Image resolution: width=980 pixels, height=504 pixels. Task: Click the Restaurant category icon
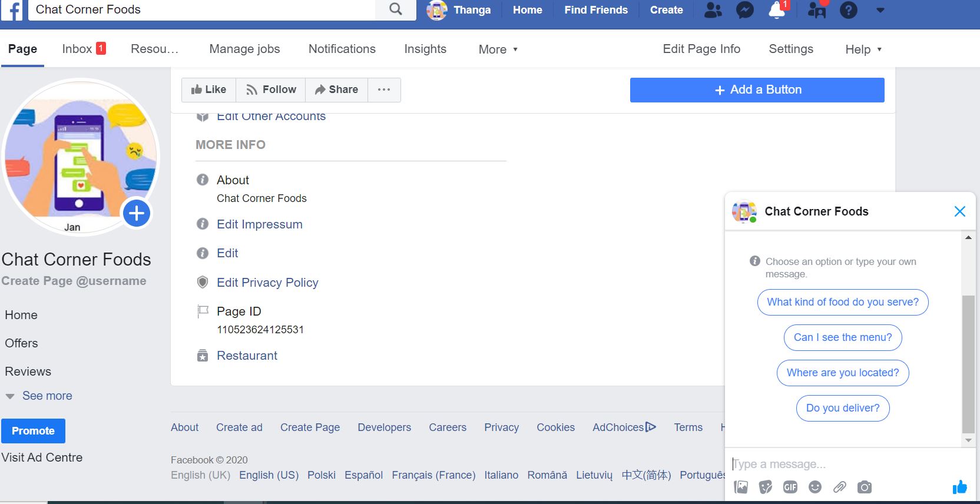coord(203,356)
